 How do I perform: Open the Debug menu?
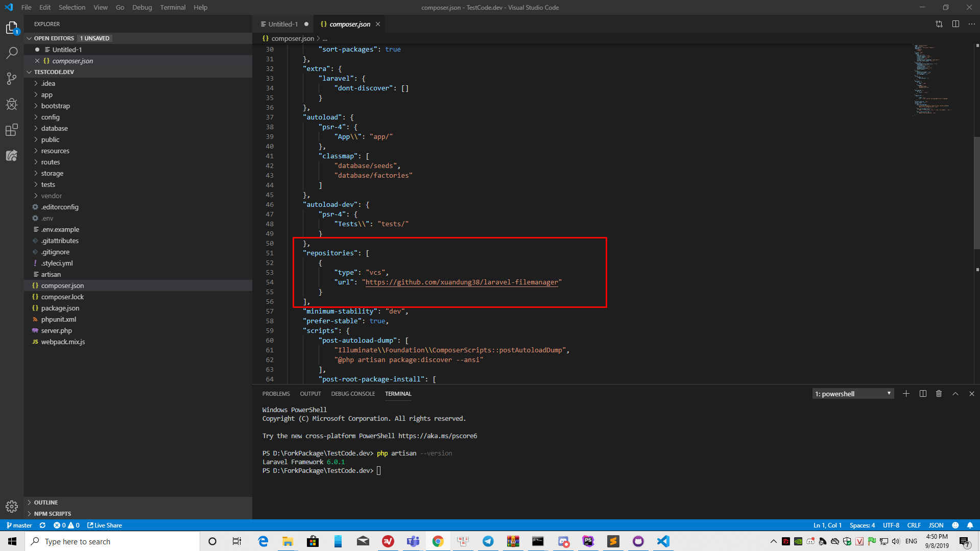(x=142, y=7)
